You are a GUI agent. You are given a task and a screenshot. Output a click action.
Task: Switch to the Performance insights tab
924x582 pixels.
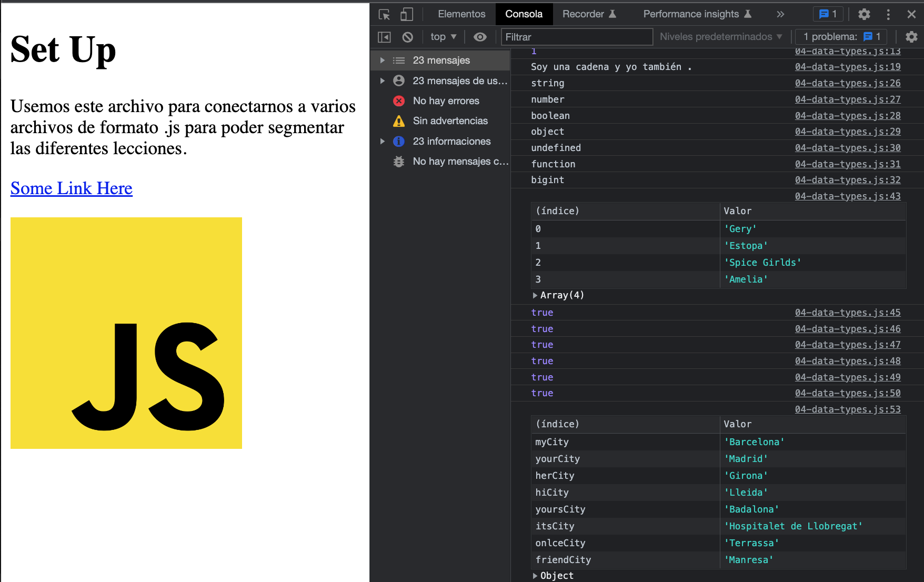[697, 14]
